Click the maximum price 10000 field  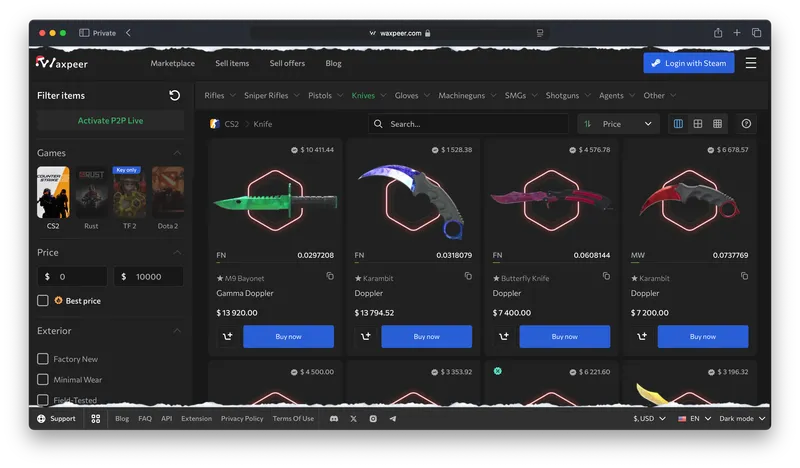(148, 277)
